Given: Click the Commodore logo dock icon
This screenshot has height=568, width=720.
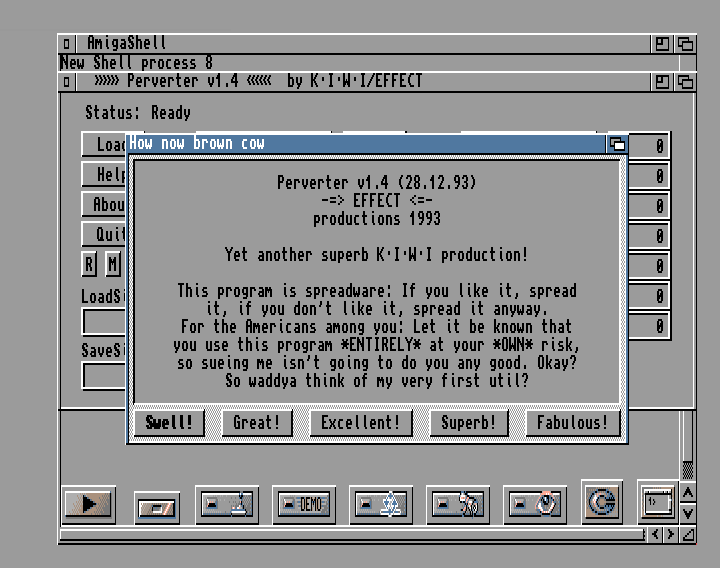Looking at the screenshot, I should tap(601, 503).
